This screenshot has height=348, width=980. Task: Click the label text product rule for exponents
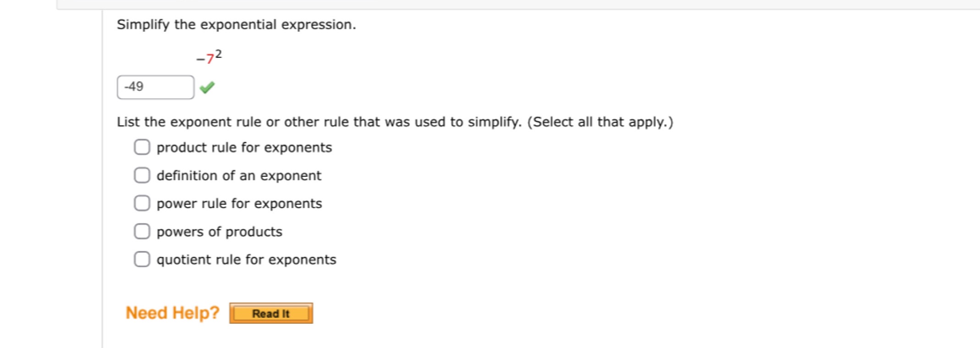pos(244,147)
